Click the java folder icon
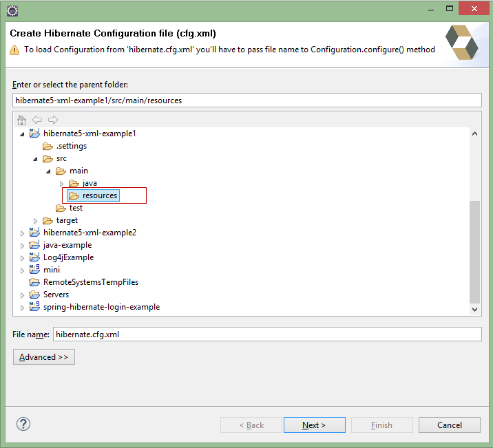493x448 pixels. [74, 183]
